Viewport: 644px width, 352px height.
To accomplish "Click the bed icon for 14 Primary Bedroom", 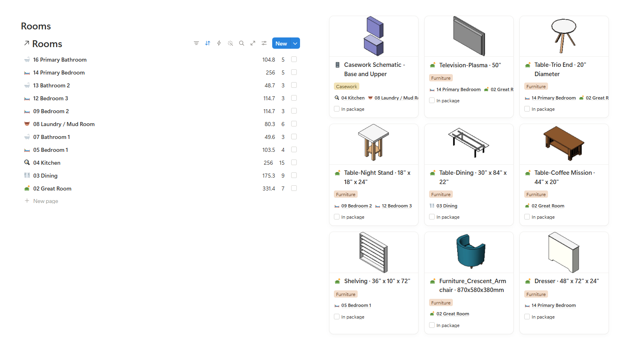I will (27, 72).
